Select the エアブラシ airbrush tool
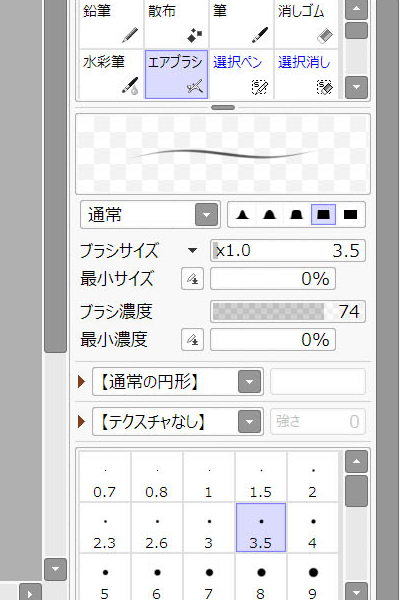 point(176,74)
